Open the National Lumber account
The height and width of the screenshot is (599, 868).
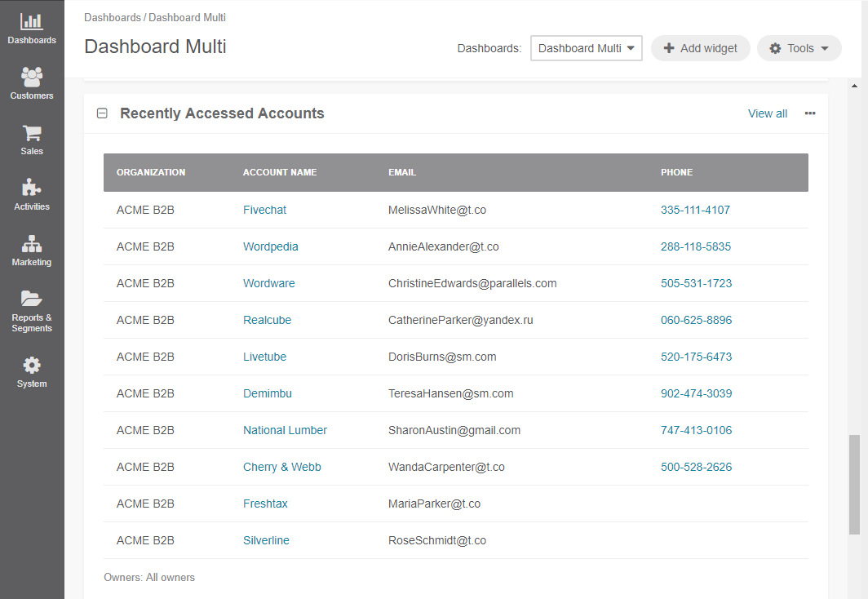tap(285, 430)
